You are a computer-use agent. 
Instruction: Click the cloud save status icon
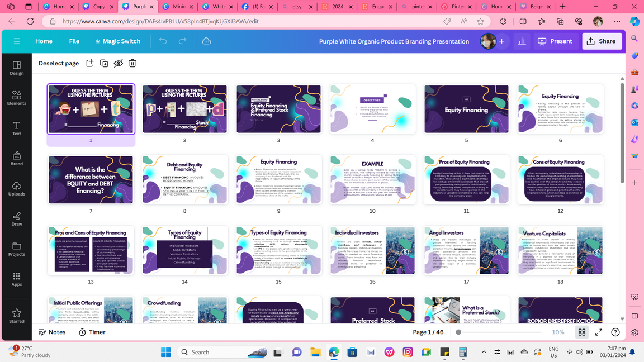[x=206, y=41]
